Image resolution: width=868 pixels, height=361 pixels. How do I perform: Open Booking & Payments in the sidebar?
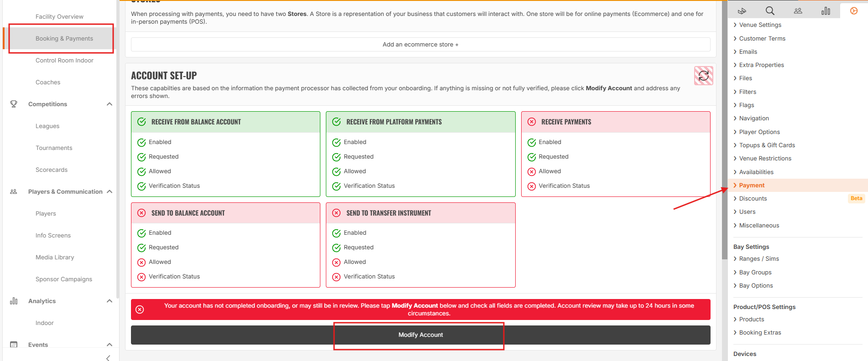coord(64,38)
